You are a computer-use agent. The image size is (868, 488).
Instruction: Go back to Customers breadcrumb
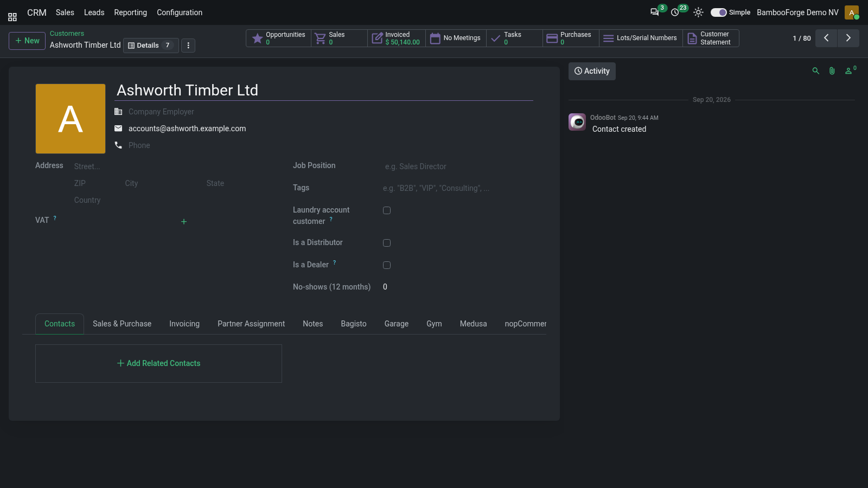pyautogui.click(x=67, y=34)
